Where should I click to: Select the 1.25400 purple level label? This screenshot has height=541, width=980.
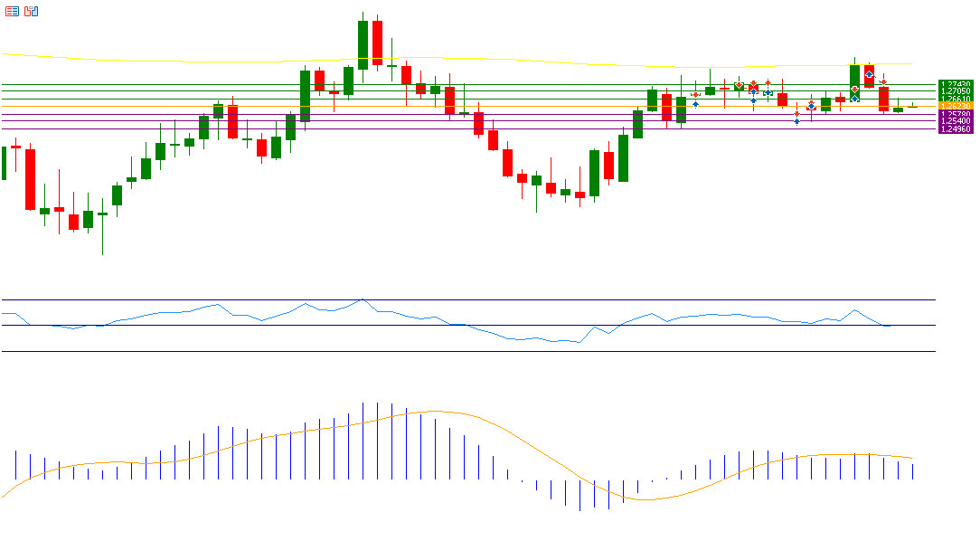956,121
